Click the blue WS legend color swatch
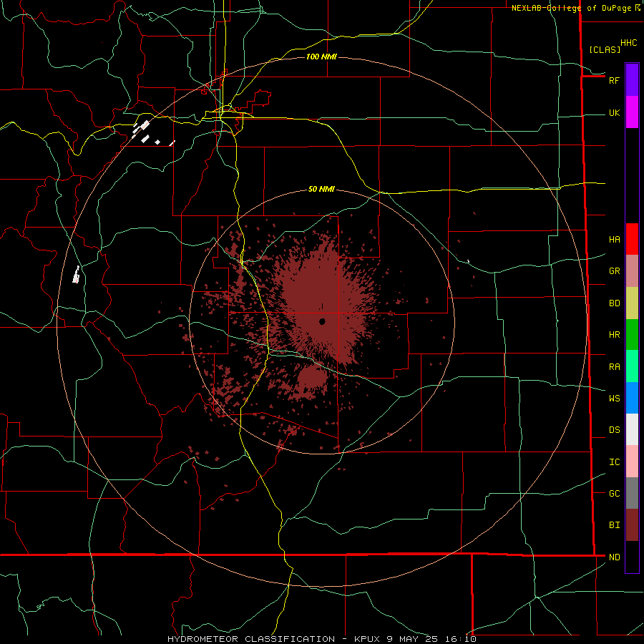This screenshot has height=644, width=644. pos(632,398)
